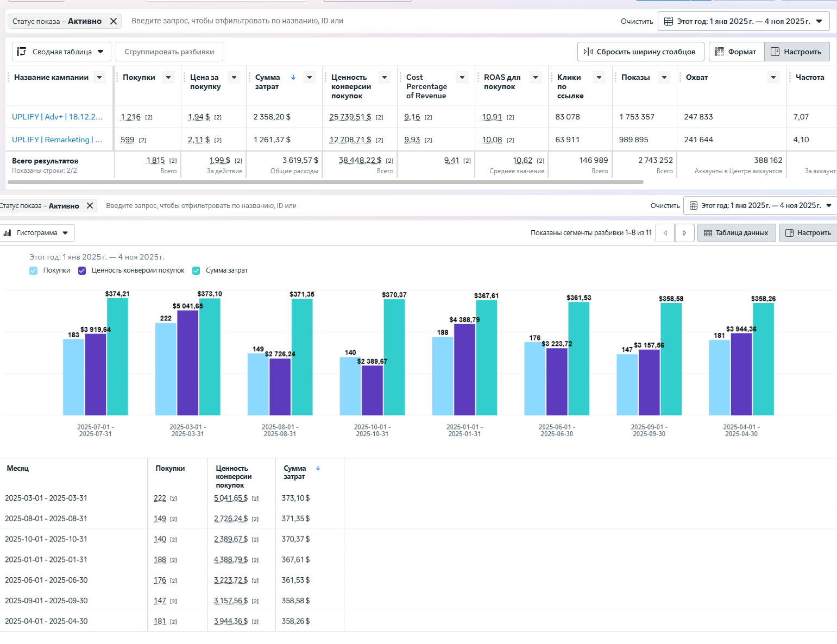Open 'Покупки' column menu arrow in top table
The height and width of the screenshot is (644, 837).
(x=168, y=77)
